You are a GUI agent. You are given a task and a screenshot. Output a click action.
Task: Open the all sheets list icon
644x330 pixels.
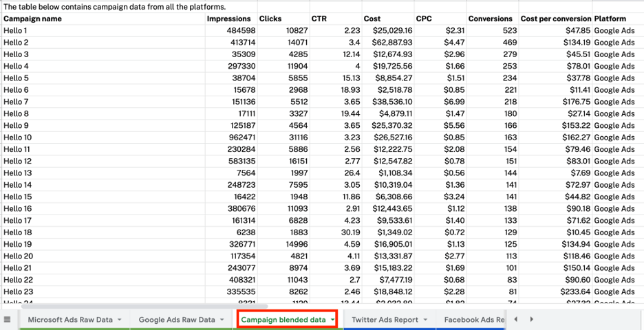coord(8,320)
